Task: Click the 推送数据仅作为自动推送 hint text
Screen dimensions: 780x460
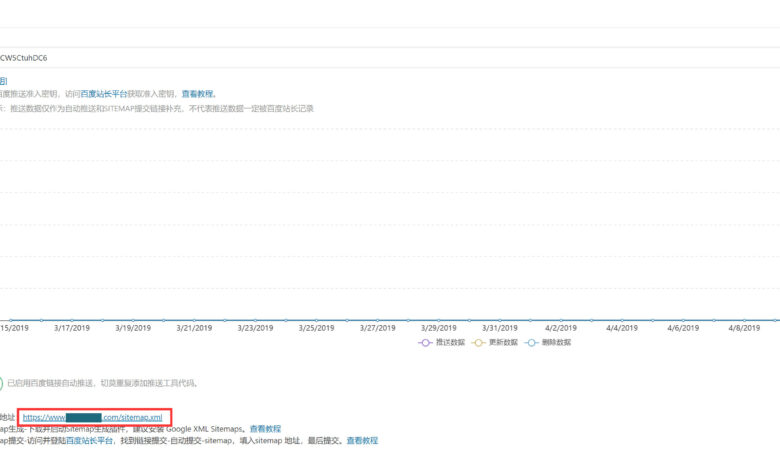Action: [x=162, y=108]
